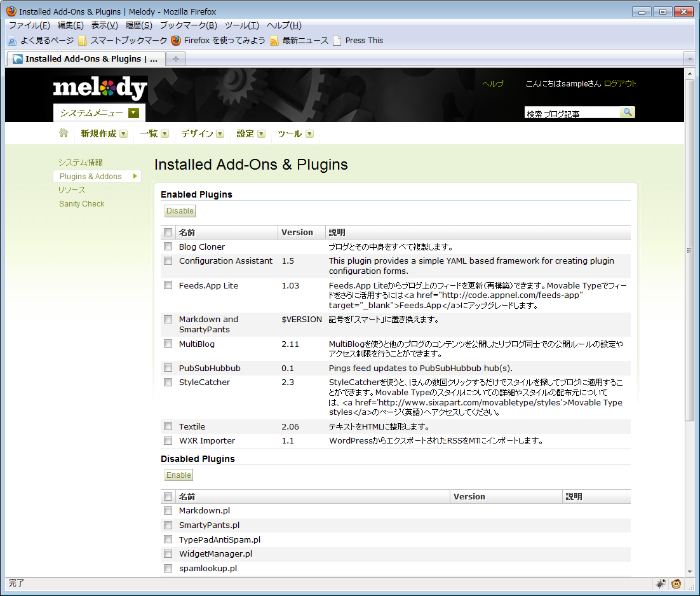Open the ブックマーク menu
Viewport: 700px width, 596px height.
(189, 25)
